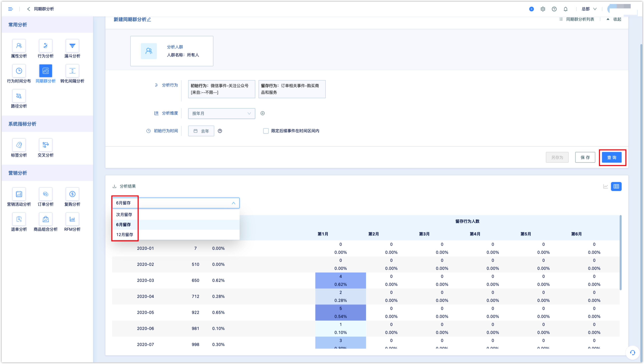
Task: Click the blue plus icon in the header
Action: coord(531,9)
